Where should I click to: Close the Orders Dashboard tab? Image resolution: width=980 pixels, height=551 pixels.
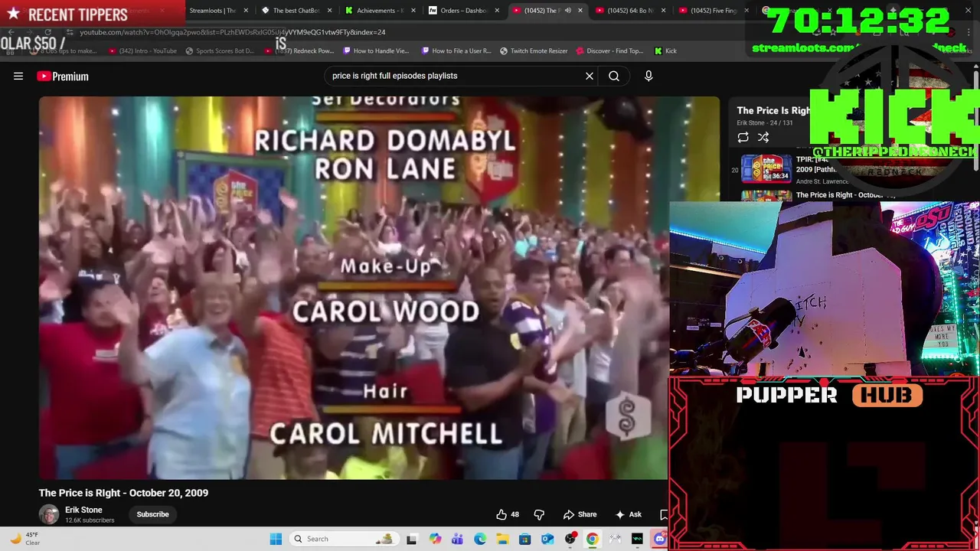tap(497, 11)
